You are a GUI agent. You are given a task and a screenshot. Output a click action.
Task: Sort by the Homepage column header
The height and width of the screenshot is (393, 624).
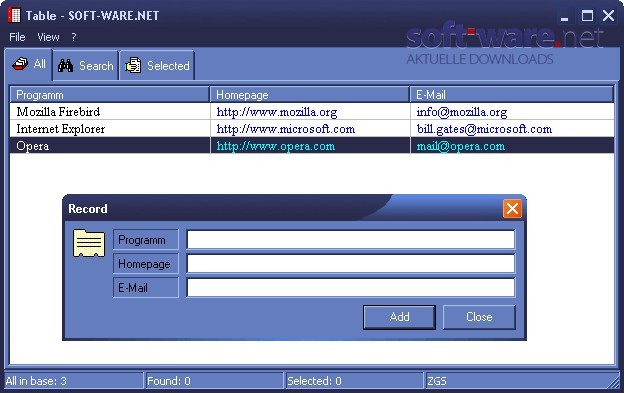(310, 95)
